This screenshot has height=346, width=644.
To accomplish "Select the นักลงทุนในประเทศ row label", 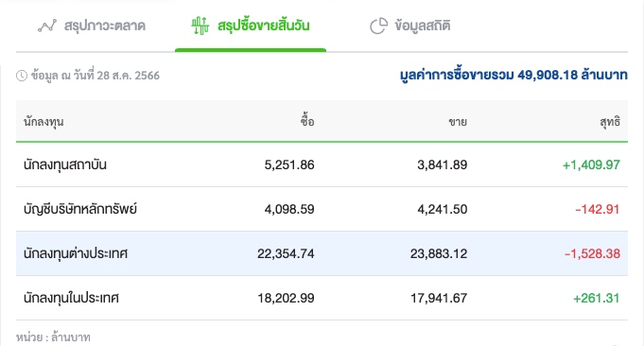I will 71,298.
